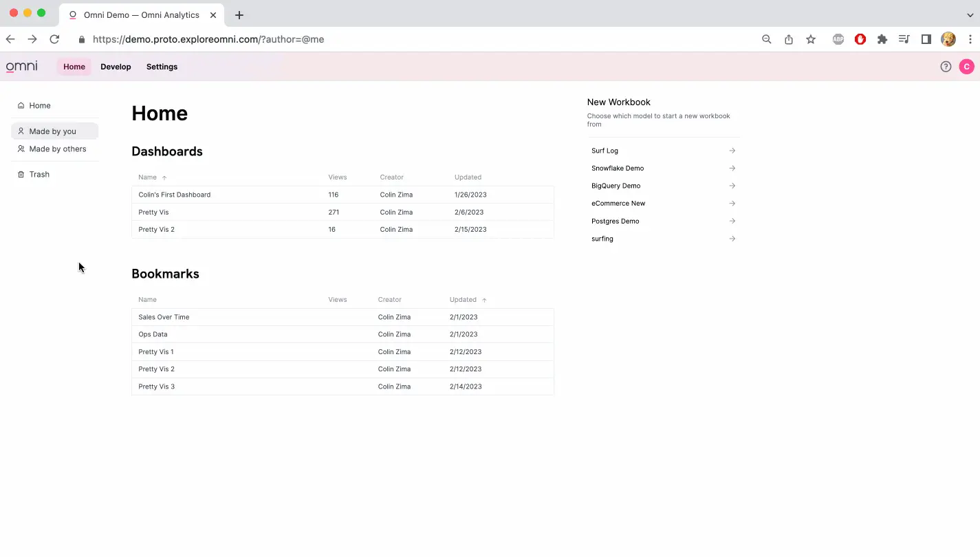
Task: Open the help question mark icon
Action: (946, 67)
